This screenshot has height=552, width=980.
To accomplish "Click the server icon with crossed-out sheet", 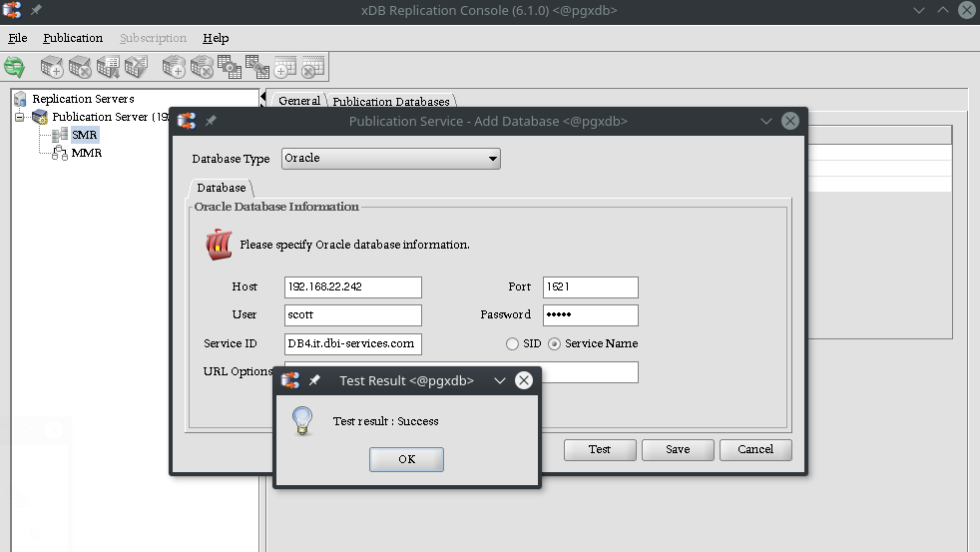I will point(136,67).
